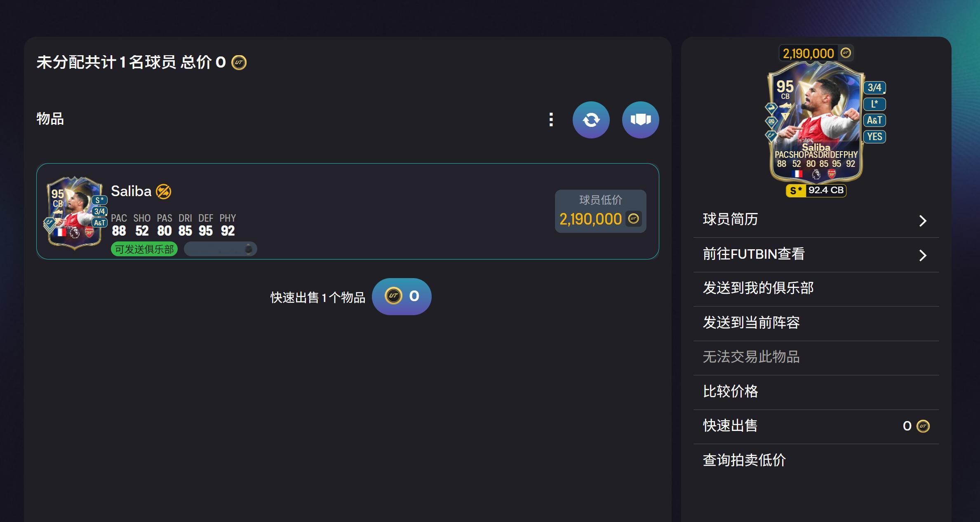Click the France flag on Saliba's card

pyautogui.click(x=797, y=174)
